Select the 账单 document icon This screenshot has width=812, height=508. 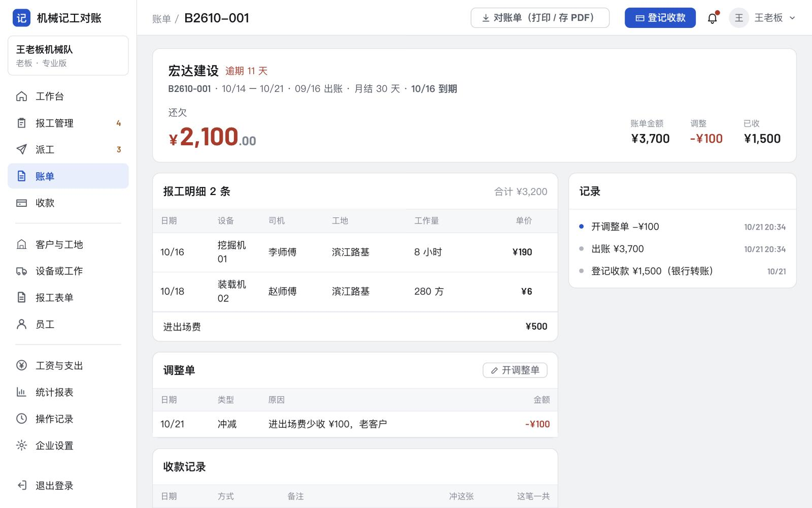point(21,176)
